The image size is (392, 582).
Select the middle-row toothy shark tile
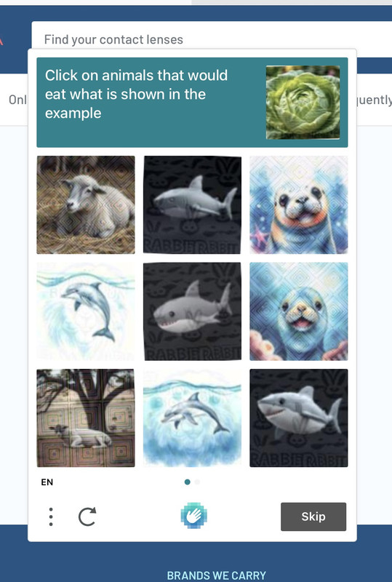[x=192, y=311]
